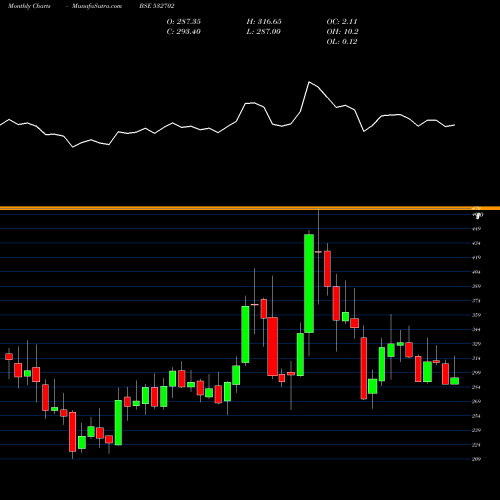Screen dimensions: 500x500
Task: Click the 449 price axis label
Action: pyautogui.click(x=477, y=229)
